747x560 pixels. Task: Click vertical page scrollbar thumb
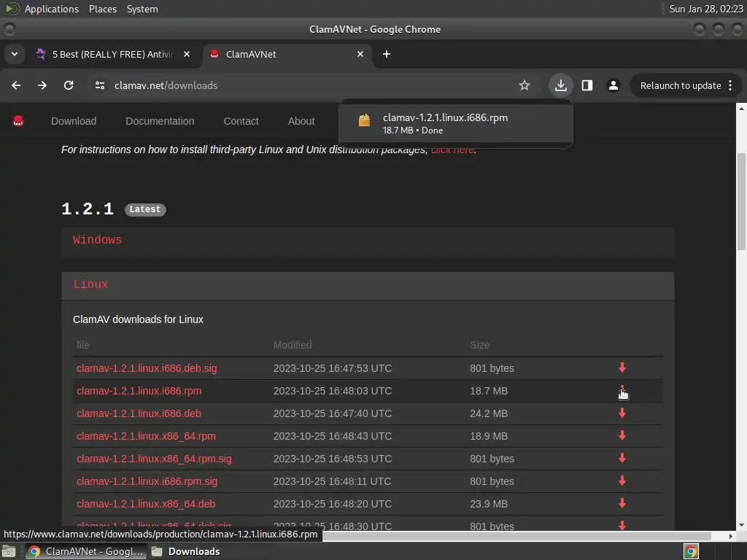(x=741, y=201)
